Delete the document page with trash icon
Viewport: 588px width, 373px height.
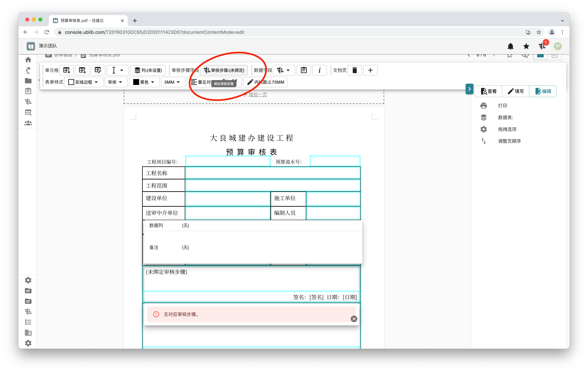pyautogui.click(x=354, y=70)
